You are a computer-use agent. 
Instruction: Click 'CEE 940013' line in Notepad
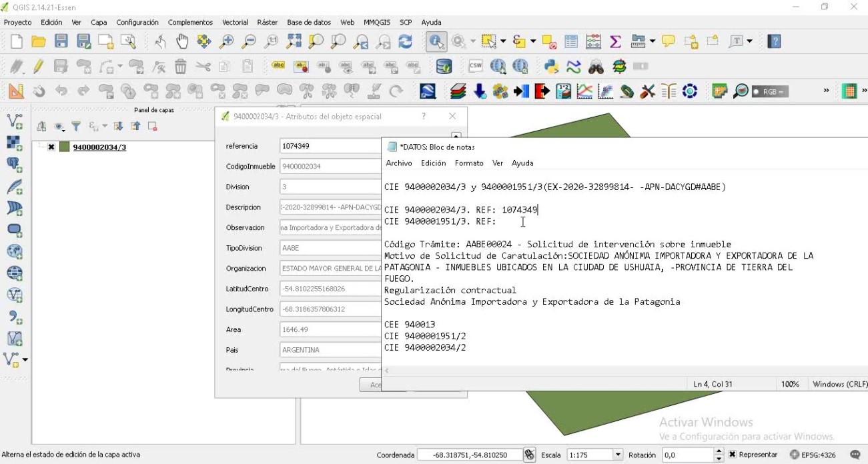pos(410,325)
